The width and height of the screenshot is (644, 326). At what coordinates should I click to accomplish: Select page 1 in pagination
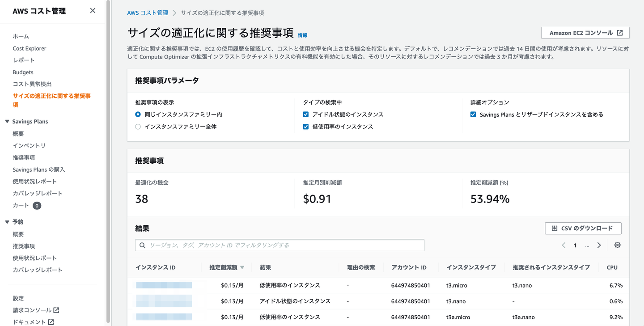575,245
